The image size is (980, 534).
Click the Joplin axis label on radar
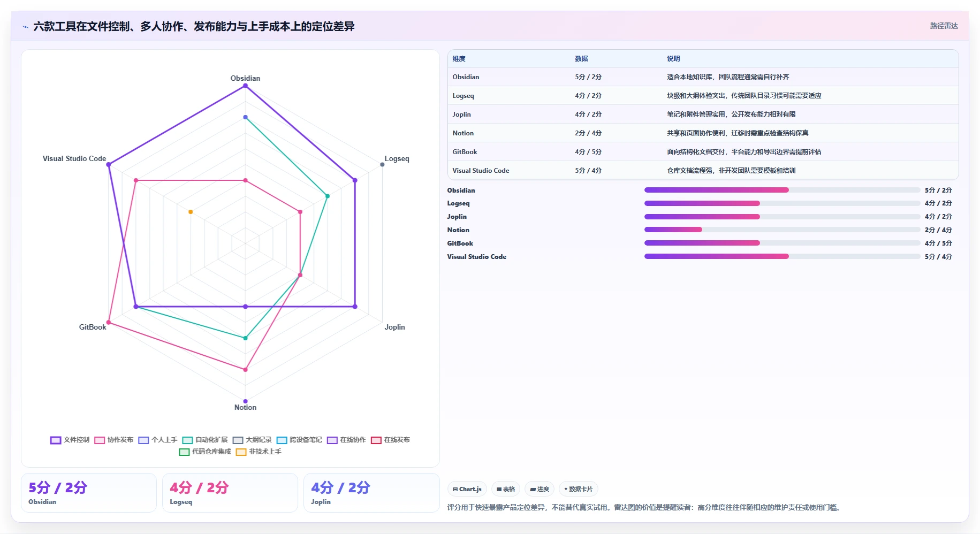tap(394, 327)
